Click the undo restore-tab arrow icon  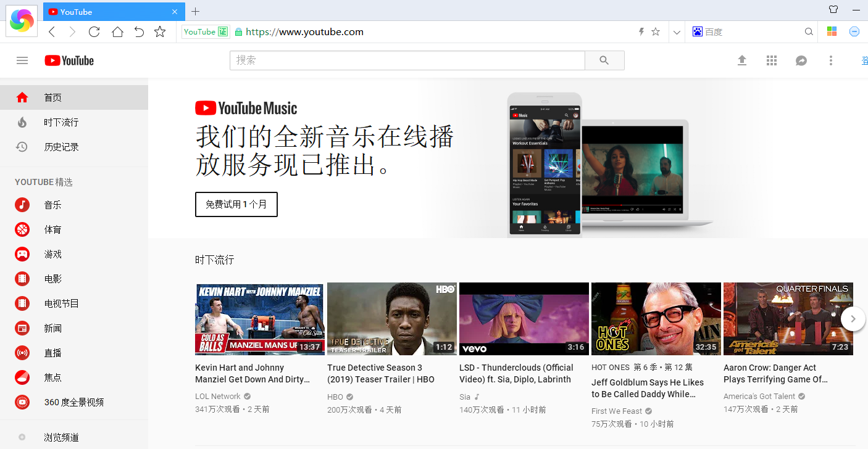pos(139,32)
